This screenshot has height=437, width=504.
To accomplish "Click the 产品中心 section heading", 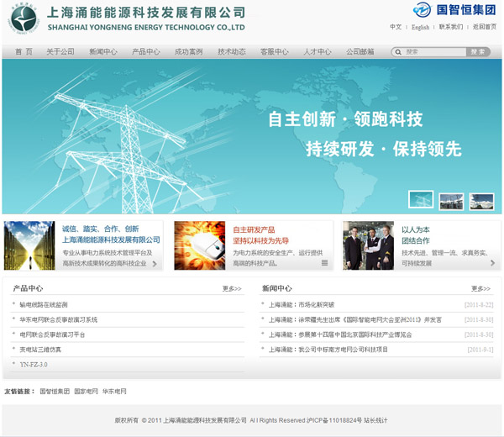I will pyautogui.click(x=28, y=288).
